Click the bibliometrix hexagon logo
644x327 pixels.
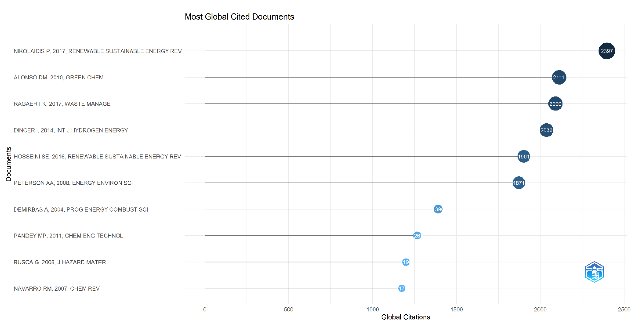point(594,272)
